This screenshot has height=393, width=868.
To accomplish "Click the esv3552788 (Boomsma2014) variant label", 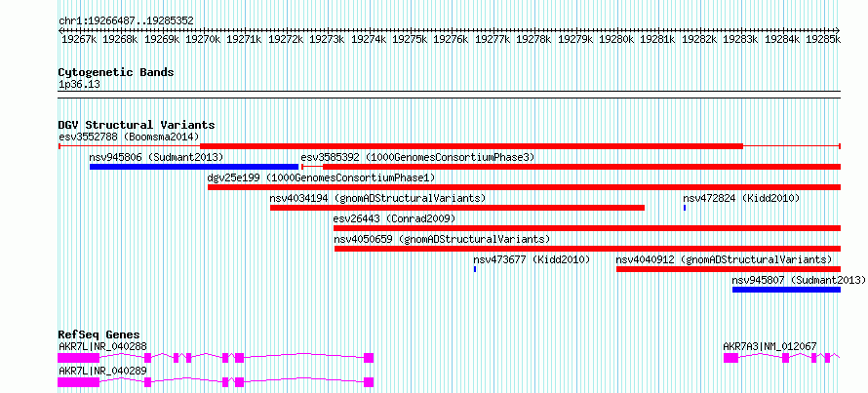I will (129, 137).
